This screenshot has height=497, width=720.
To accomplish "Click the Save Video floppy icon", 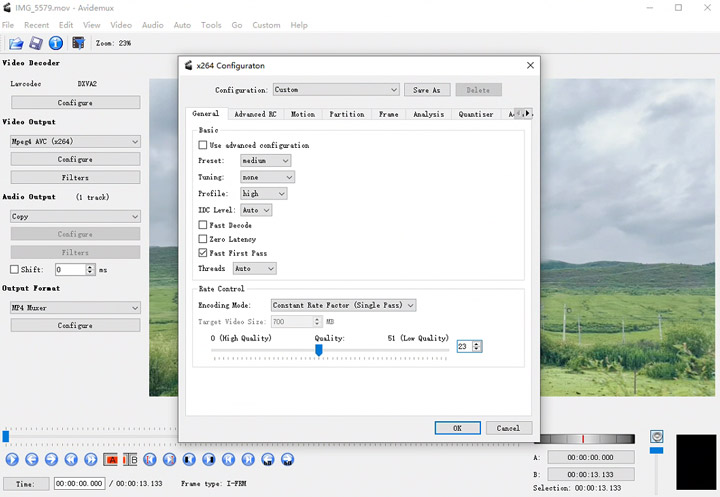I will (36, 43).
